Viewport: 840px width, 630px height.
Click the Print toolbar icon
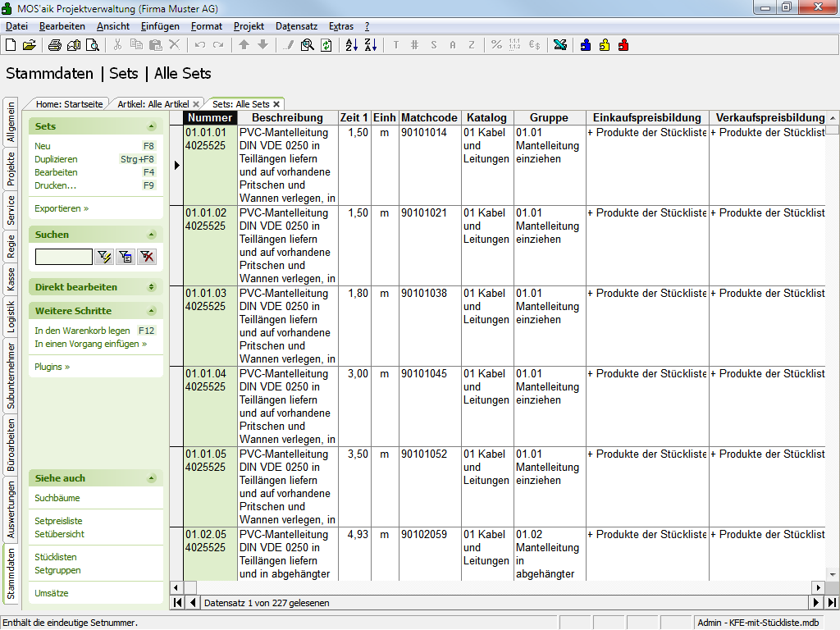(x=54, y=45)
